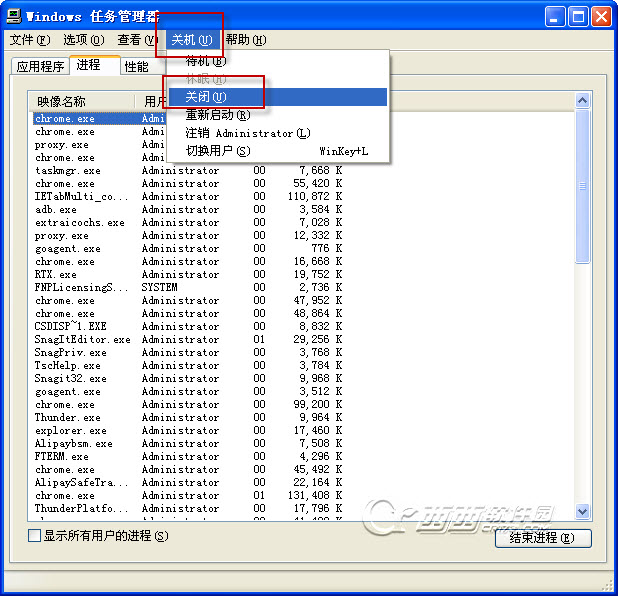The height and width of the screenshot is (596, 618).
Task: Select the explorer.exe process row
Action: coord(188,430)
